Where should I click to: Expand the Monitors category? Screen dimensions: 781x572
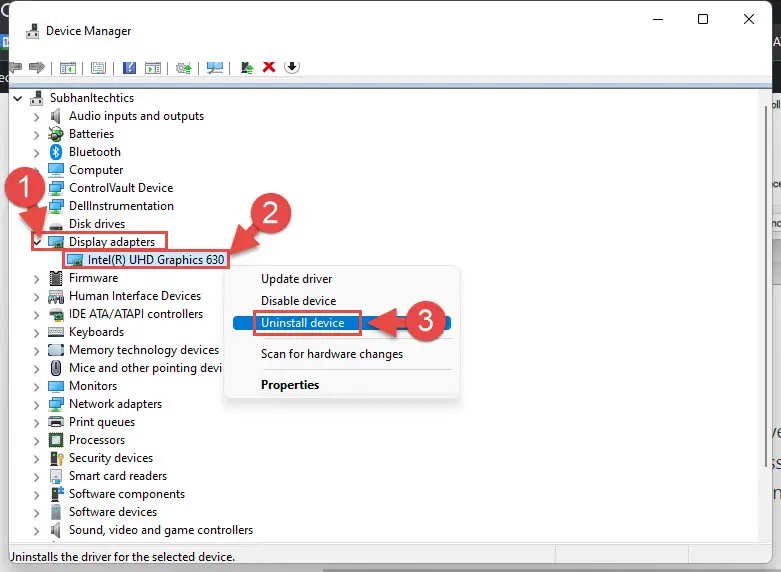coord(36,387)
